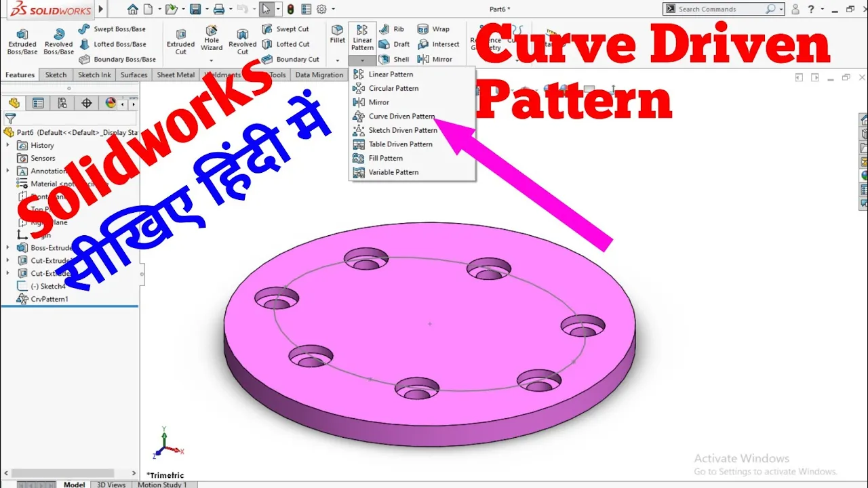This screenshot has width=868, height=488.
Task: Select the Mirror tool in the ribbon
Action: 435,59
